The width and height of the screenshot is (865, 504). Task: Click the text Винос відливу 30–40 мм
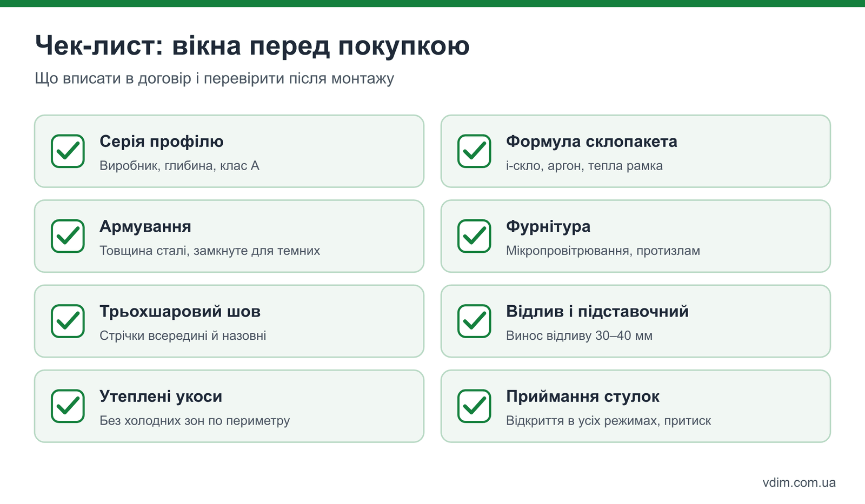(x=579, y=335)
